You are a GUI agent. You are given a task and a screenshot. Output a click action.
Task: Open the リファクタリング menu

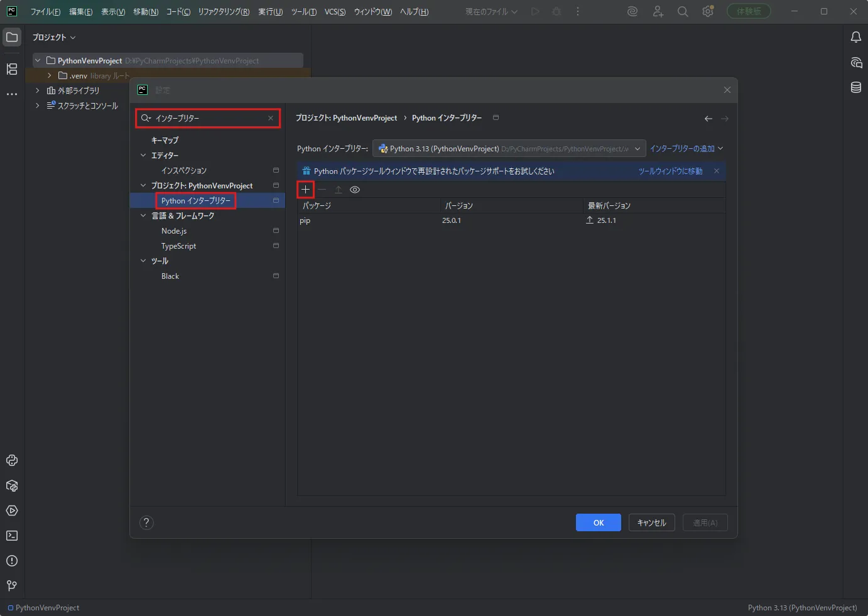pyautogui.click(x=224, y=12)
